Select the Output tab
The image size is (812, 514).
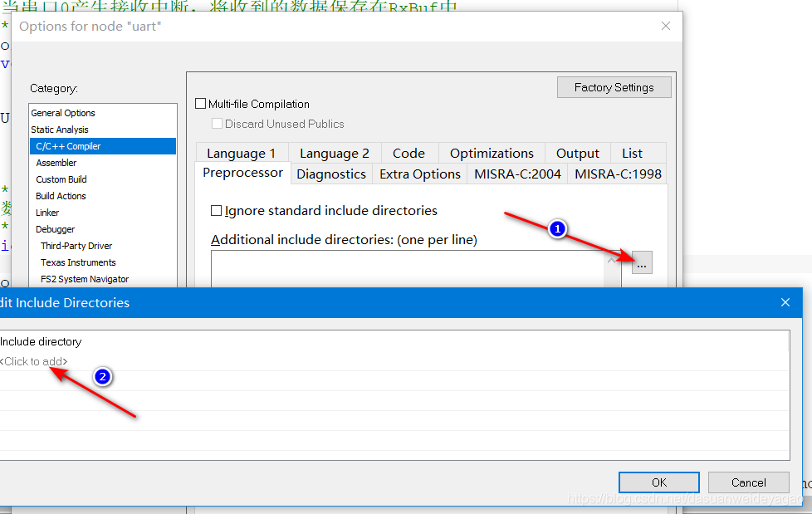pyautogui.click(x=577, y=154)
